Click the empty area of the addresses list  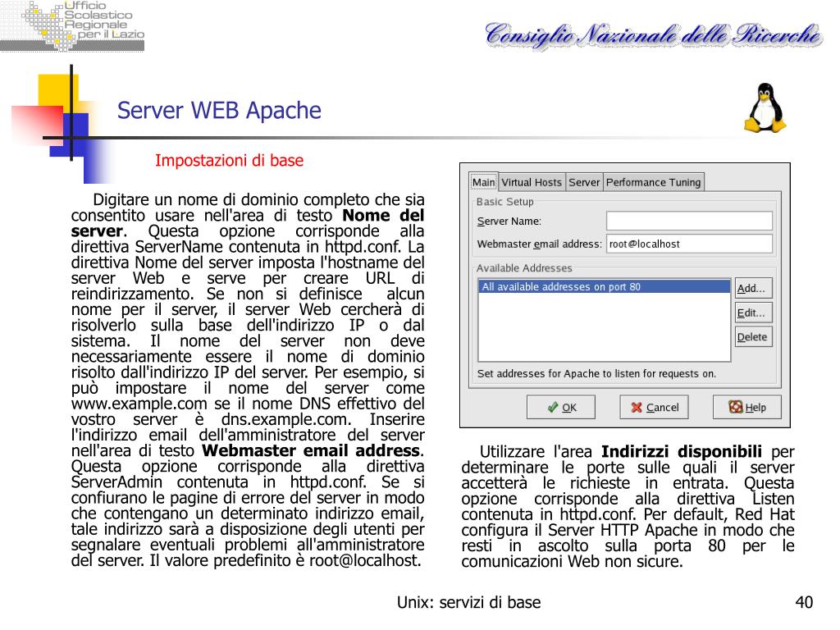pos(604,326)
